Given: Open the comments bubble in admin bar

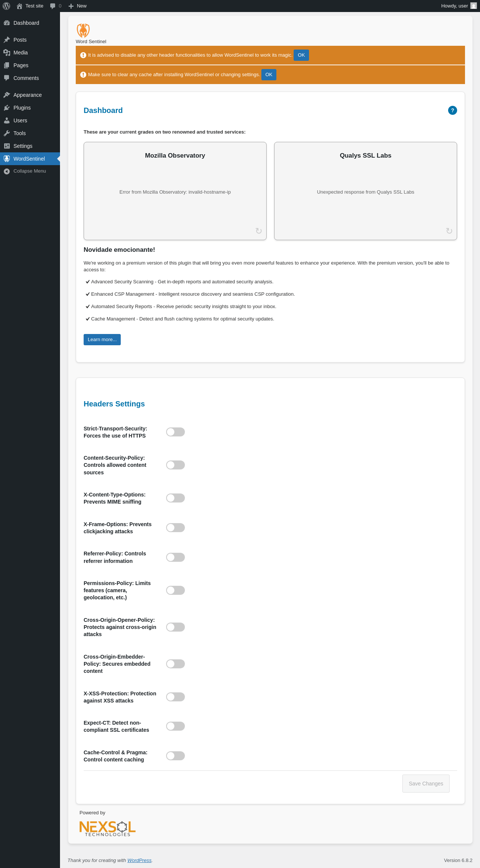Looking at the screenshot, I should coord(55,6).
